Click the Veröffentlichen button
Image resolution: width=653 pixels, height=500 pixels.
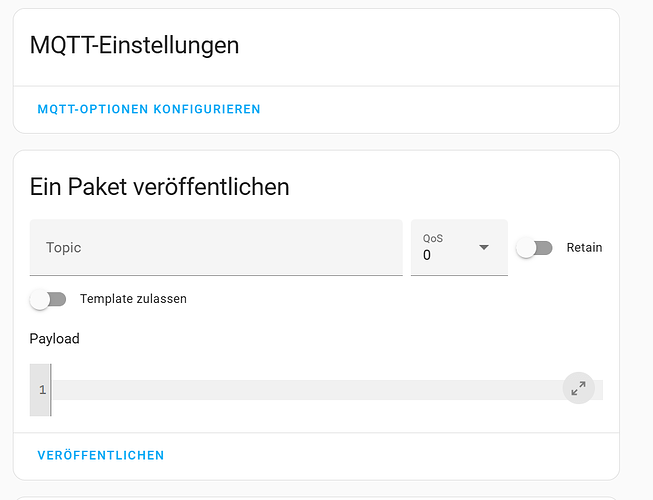[x=101, y=455]
